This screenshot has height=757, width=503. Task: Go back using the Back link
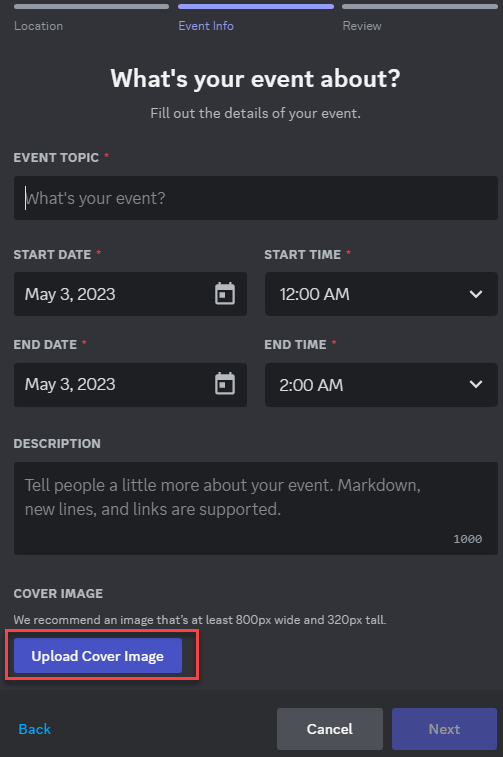pyautogui.click(x=35, y=729)
